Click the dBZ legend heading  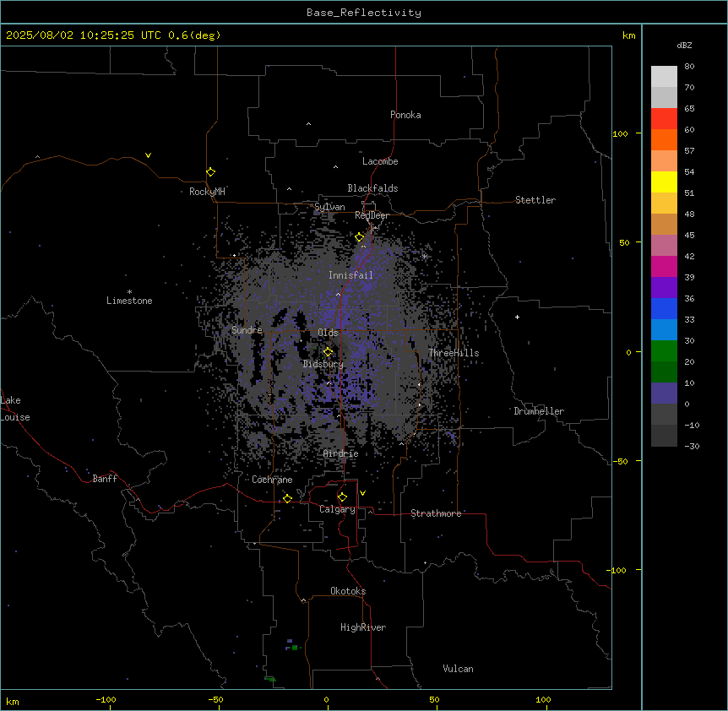(684, 45)
